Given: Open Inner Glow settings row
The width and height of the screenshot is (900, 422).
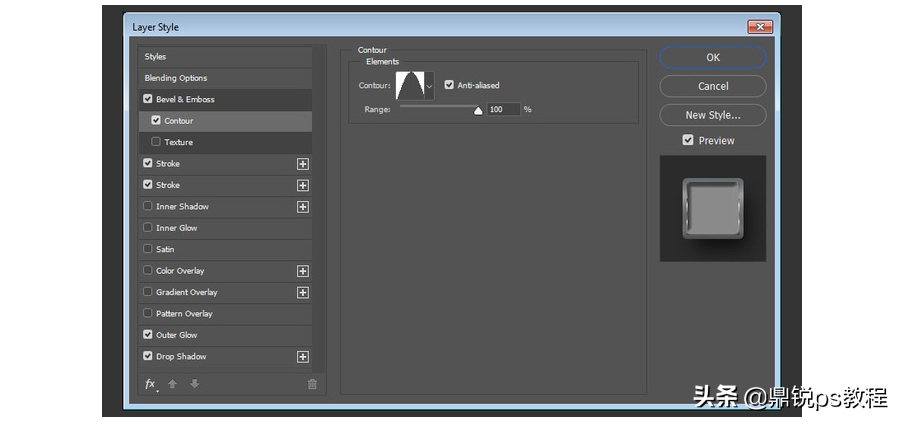Looking at the screenshot, I should 225,228.
